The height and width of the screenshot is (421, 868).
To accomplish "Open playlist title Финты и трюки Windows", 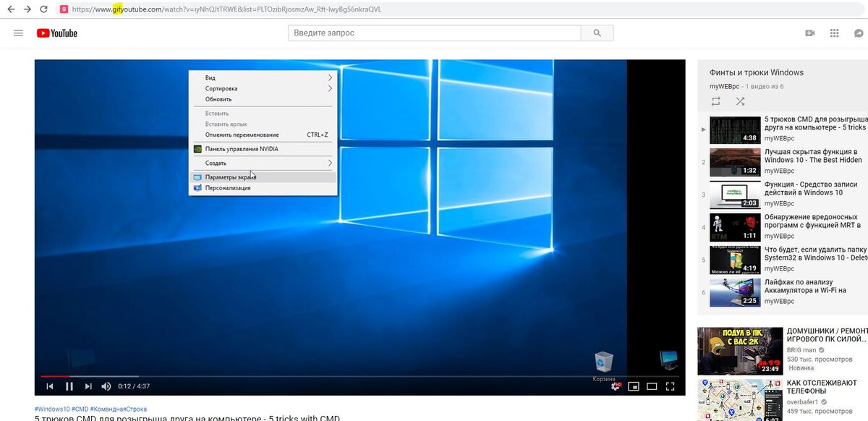I will point(757,72).
